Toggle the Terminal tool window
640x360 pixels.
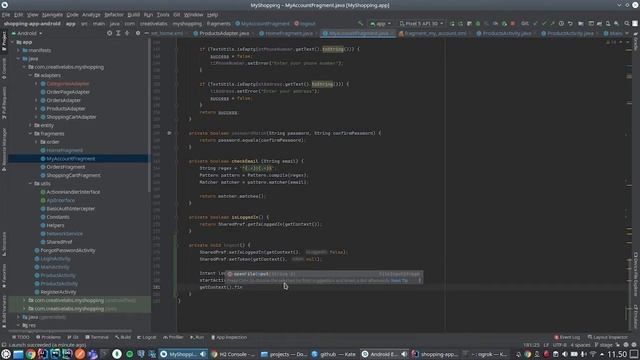tap(97, 337)
